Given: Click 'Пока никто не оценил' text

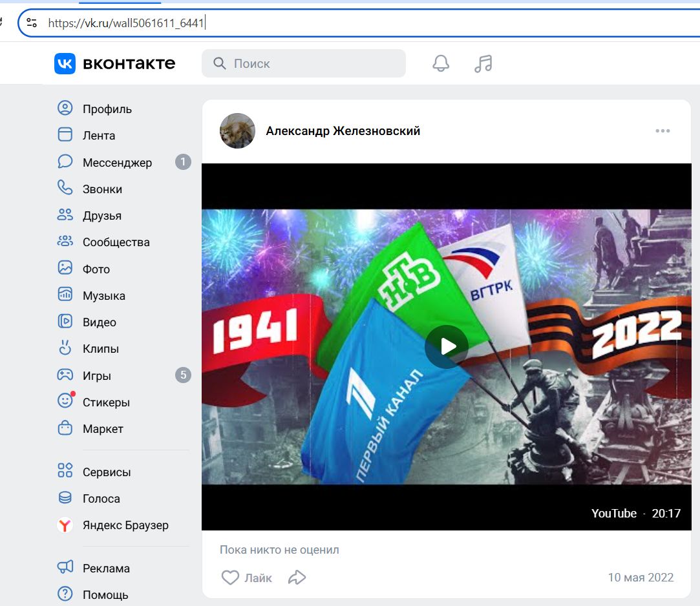Looking at the screenshot, I should click(x=279, y=550).
